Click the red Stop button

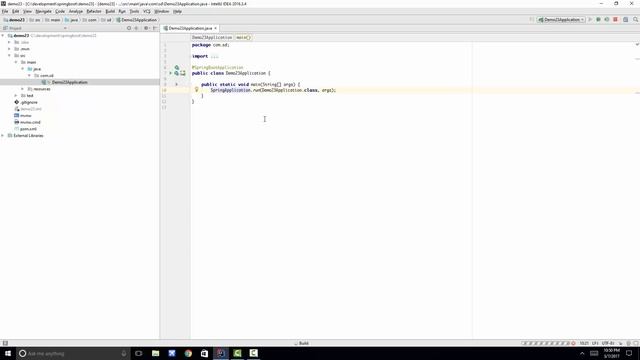coord(616,20)
